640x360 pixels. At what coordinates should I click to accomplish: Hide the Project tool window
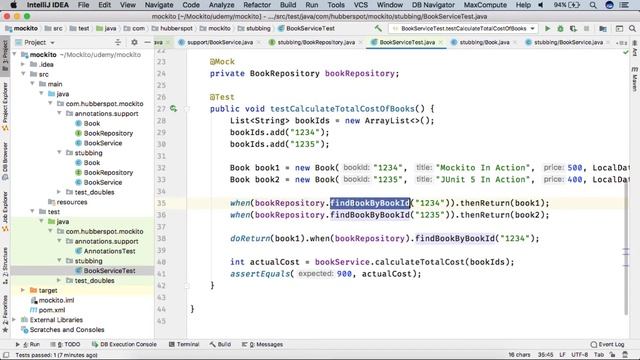[147, 42]
